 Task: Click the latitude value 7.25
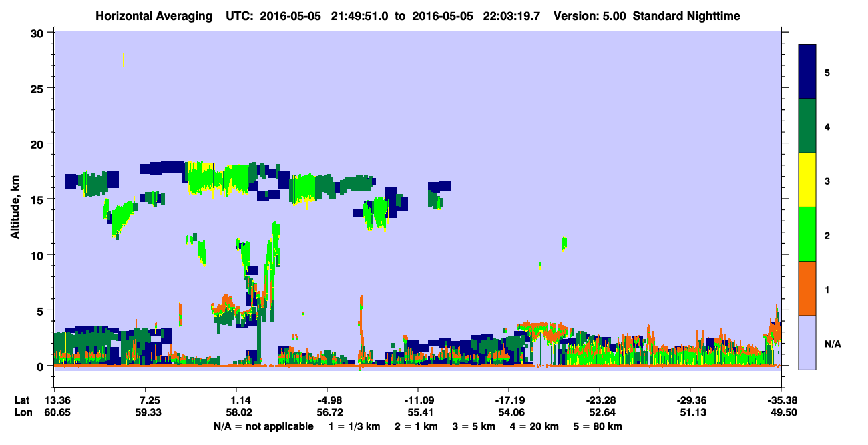pyautogui.click(x=146, y=400)
